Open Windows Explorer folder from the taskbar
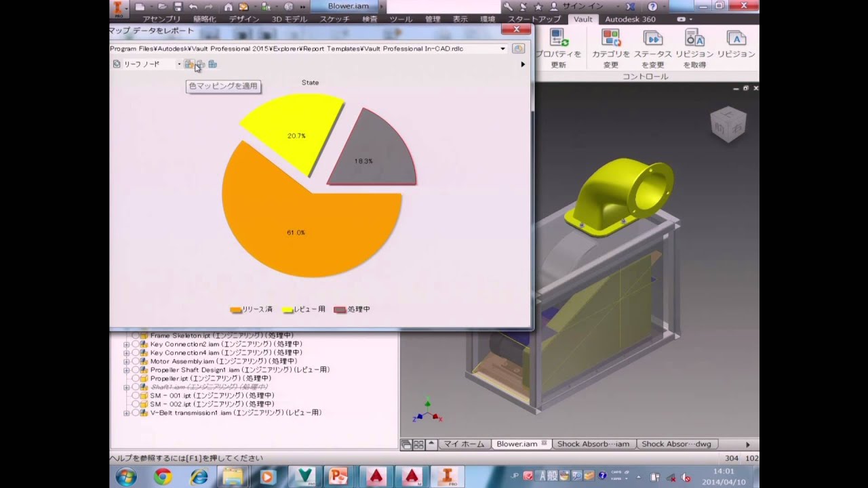Image resolution: width=868 pixels, height=488 pixels. [x=233, y=476]
